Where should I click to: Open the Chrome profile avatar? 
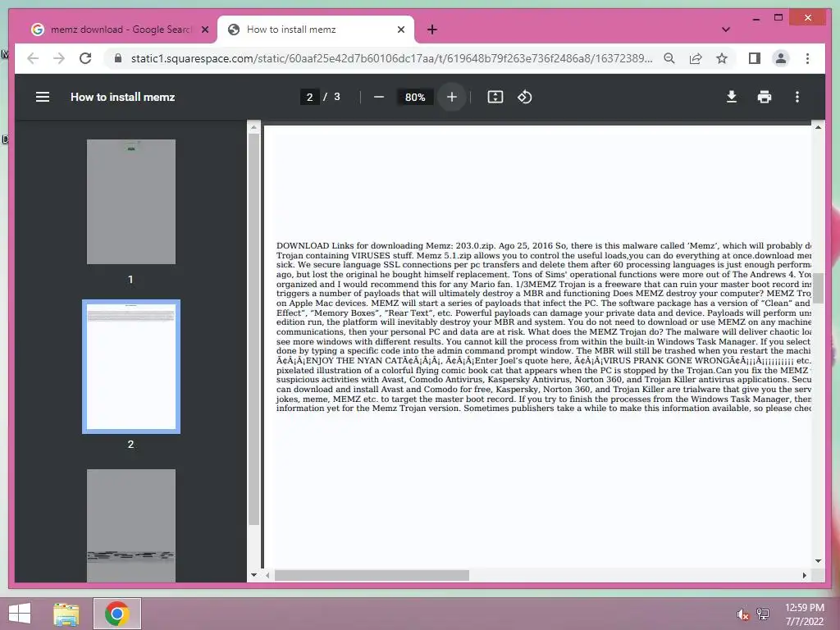coord(781,58)
